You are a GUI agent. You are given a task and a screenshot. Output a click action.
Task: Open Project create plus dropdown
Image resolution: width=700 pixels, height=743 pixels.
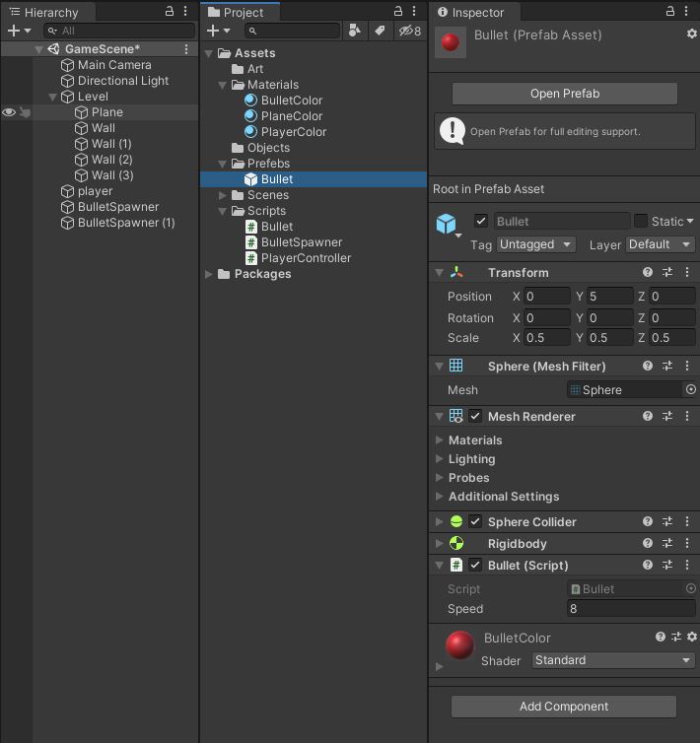(219, 31)
